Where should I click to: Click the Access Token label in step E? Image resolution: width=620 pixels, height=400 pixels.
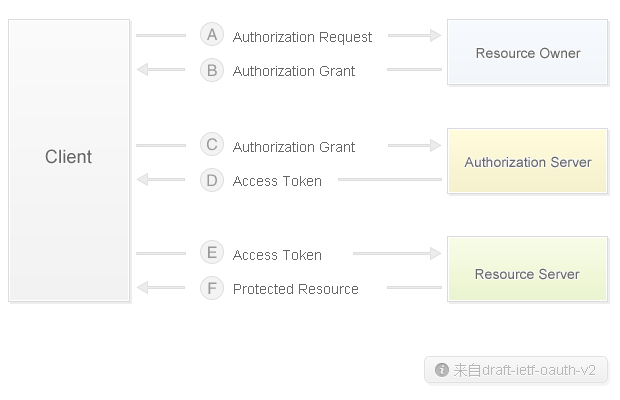point(277,255)
